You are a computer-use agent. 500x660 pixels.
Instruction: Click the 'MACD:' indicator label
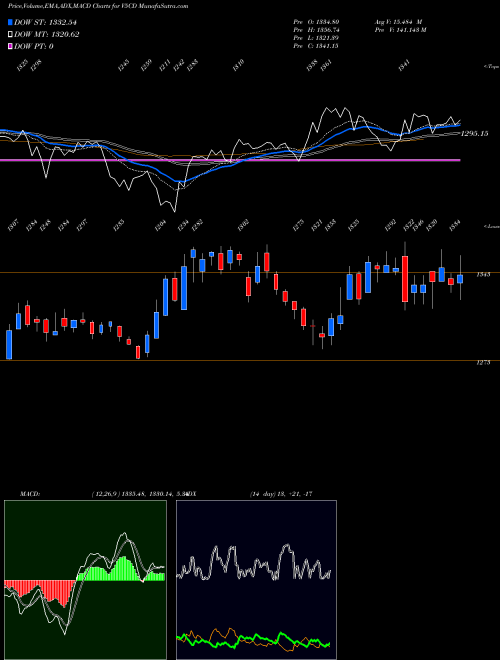tap(30, 494)
